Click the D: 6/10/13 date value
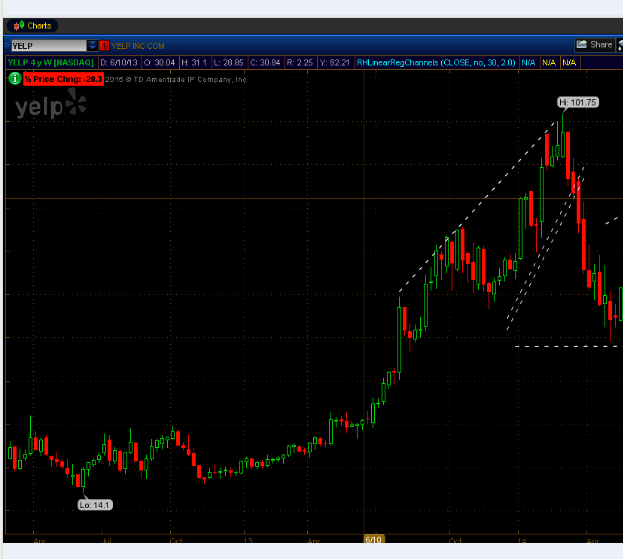Image resolution: width=623 pixels, height=559 pixels. click(x=119, y=62)
